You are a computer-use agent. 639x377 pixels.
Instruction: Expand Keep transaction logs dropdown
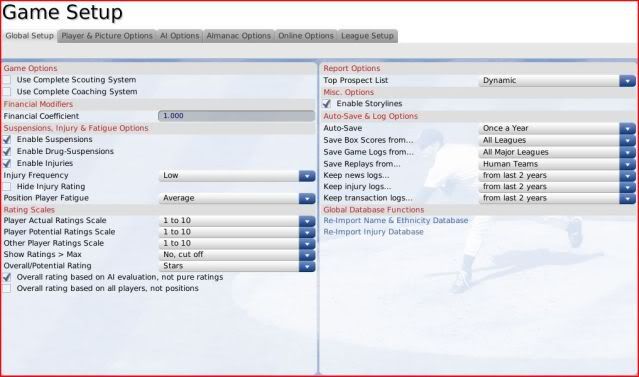tap(628, 198)
